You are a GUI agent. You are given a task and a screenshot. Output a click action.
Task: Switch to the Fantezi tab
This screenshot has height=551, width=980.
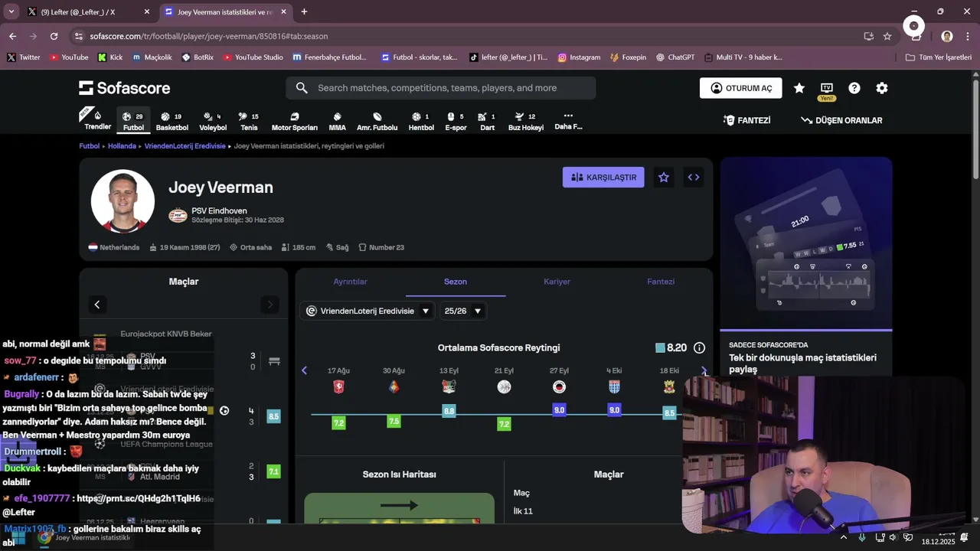pyautogui.click(x=661, y=282)
